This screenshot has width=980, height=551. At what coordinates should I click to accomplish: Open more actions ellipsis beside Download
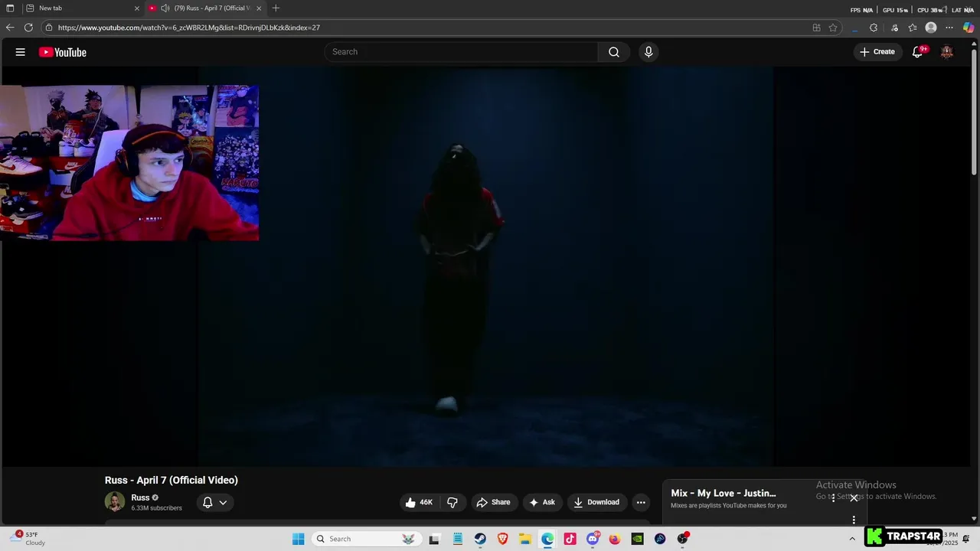click(x=641, y=502)
